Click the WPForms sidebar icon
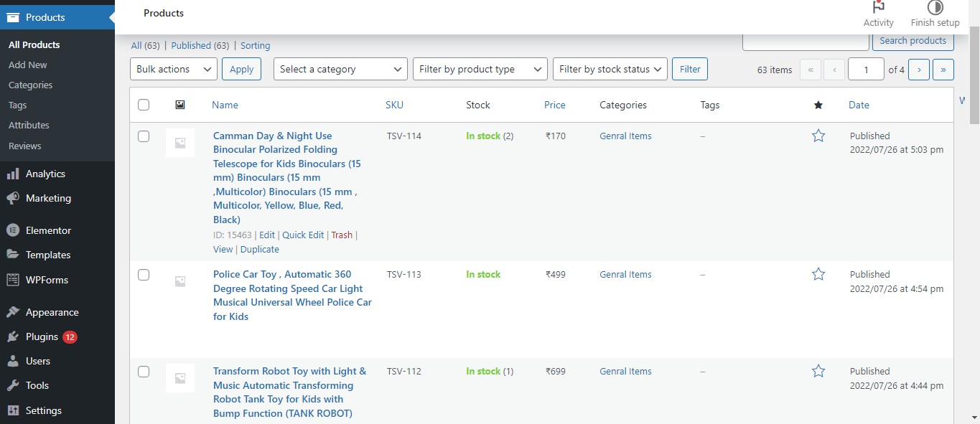Screen dimensions: 980x424 click(x=13, y=280)
